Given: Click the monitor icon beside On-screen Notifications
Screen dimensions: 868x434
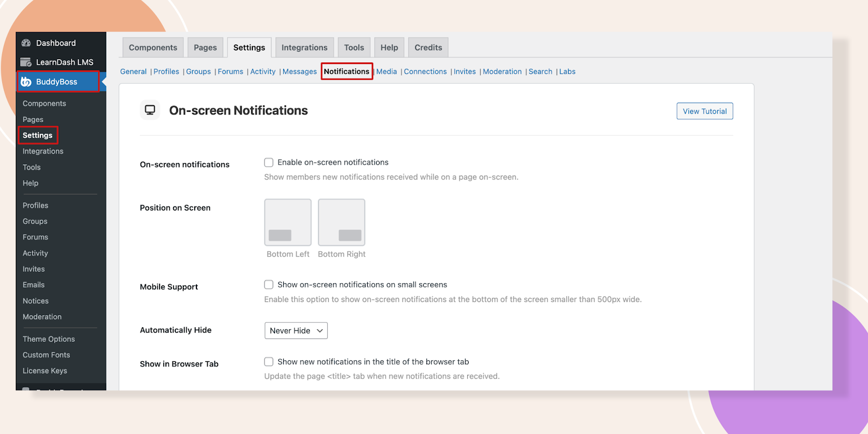Looking at the screenshot, I should pos(150,110).
